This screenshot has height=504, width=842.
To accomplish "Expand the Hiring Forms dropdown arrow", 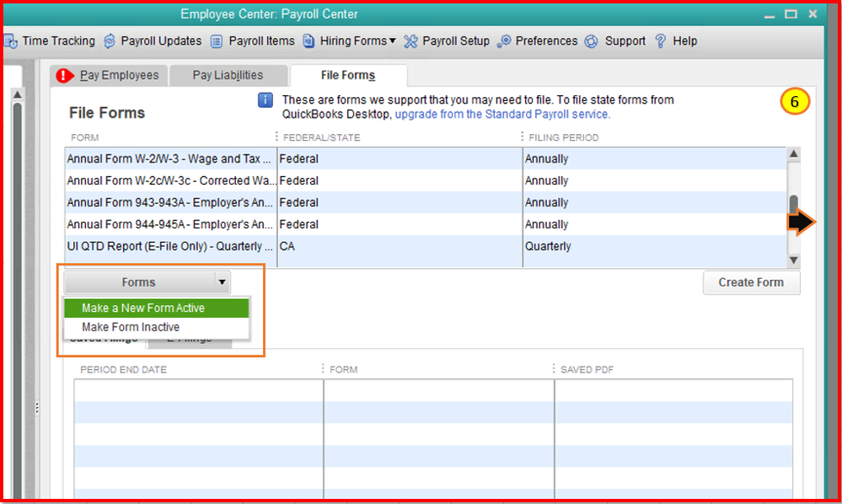I will tap(393, 40).
